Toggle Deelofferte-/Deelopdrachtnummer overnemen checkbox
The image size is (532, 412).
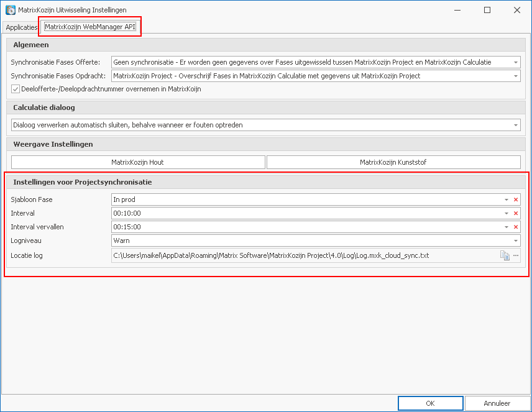16,89
